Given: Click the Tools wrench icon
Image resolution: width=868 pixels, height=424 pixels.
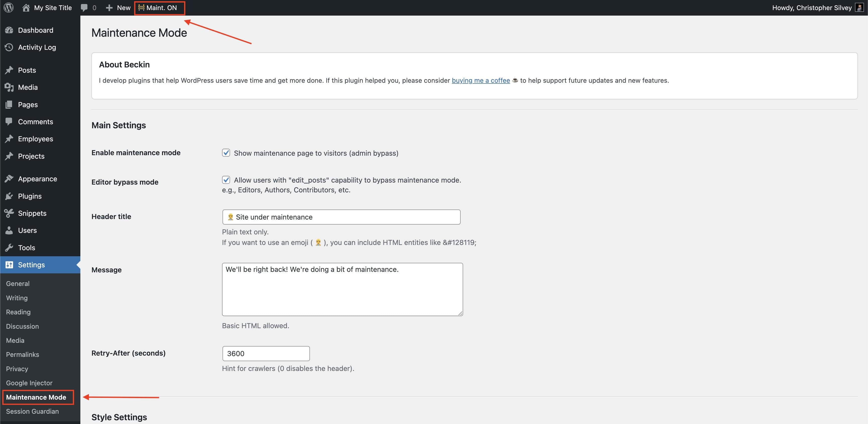Looking at the screenshot, I should [x=9, y=248].
